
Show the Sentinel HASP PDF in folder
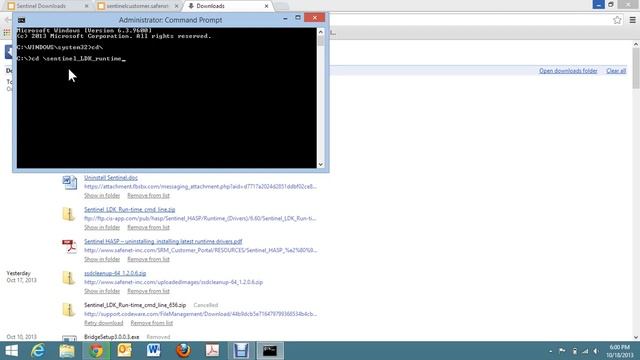[102, 259]
